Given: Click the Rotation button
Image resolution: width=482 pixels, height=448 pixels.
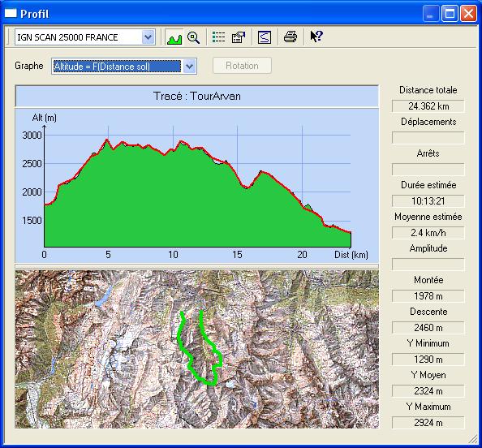Looking at the screenshot, I should point(243,66).
